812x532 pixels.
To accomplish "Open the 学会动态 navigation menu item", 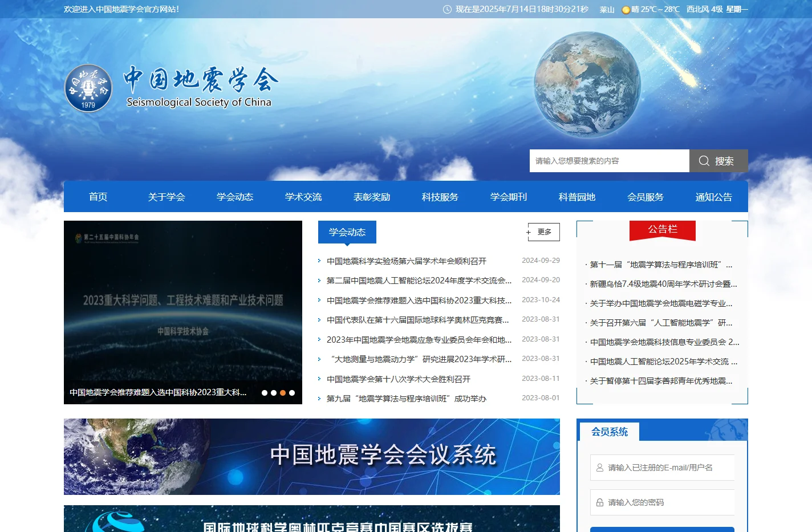I will tap(235, 197).
